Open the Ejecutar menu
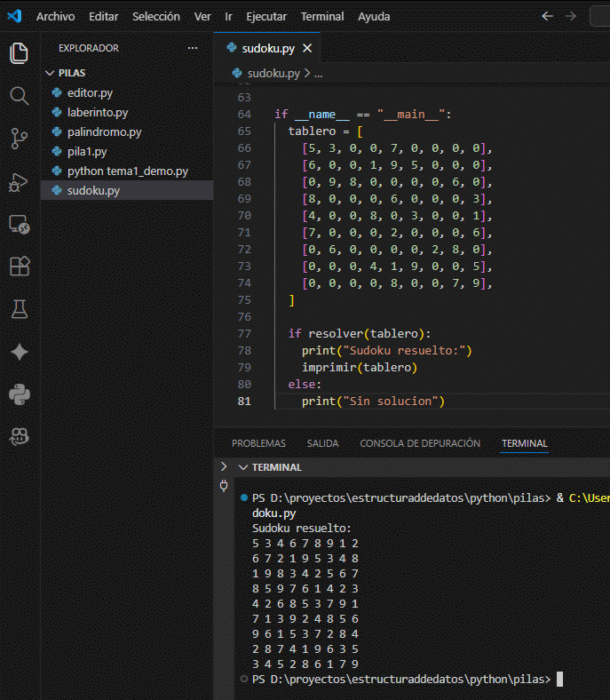The height and width of the screenshot is (700, 610). (x=265, y=17)
